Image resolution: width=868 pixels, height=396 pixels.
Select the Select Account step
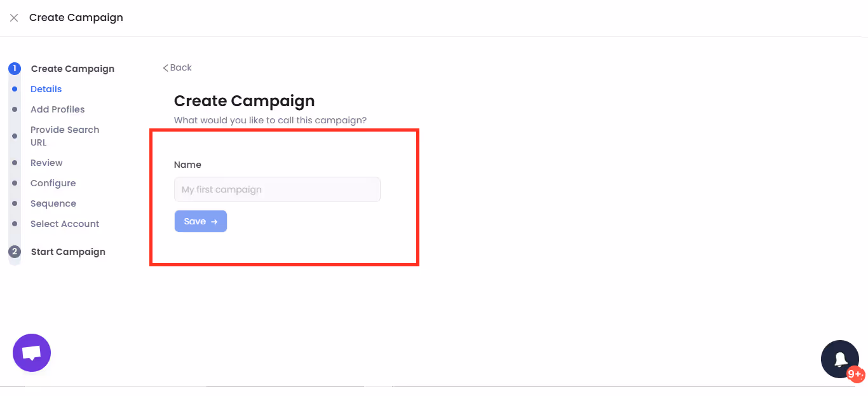[64, 224]
